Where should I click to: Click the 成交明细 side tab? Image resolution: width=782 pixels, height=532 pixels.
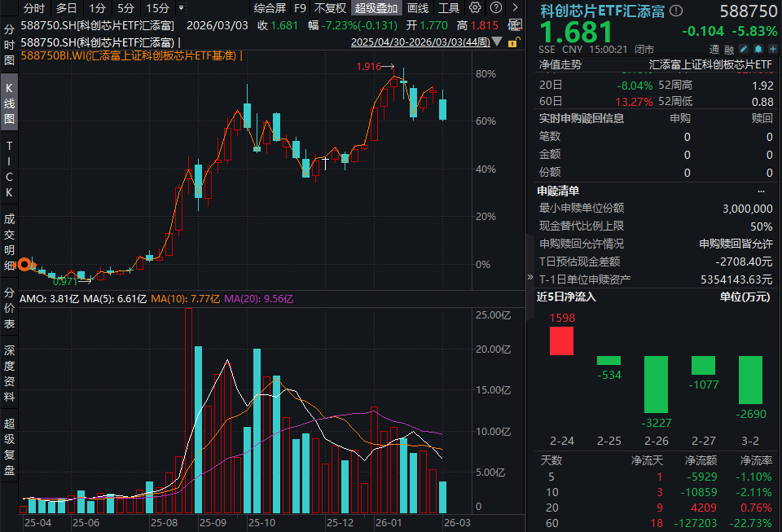(9, 241)
